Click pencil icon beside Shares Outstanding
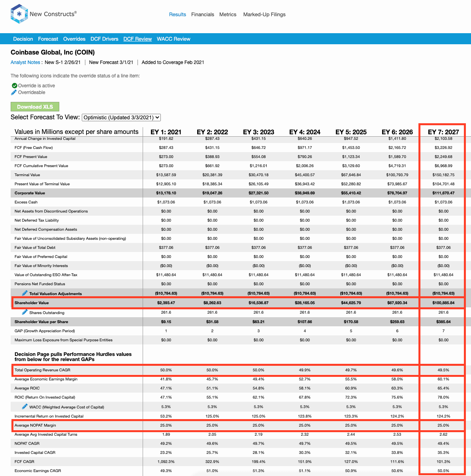Image resolution: width=471 pixels, height=476 pixels. (25, 312)
